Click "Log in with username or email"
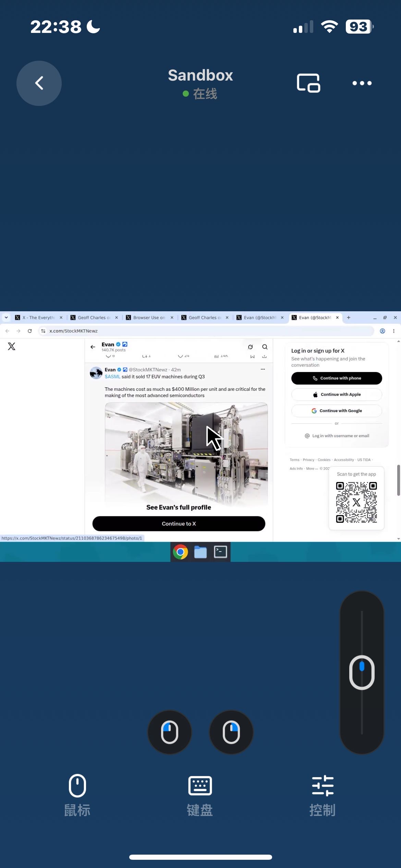 (x=337, y=436)
